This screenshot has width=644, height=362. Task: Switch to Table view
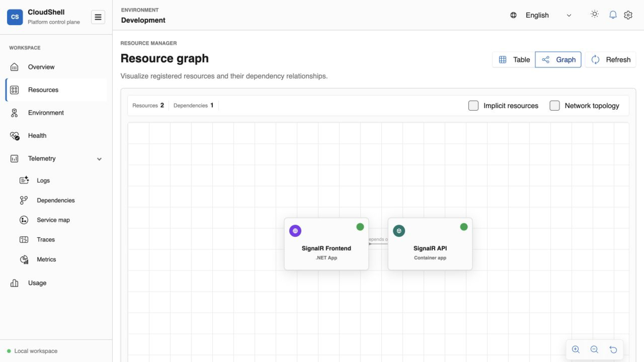(x=514, y=60)
